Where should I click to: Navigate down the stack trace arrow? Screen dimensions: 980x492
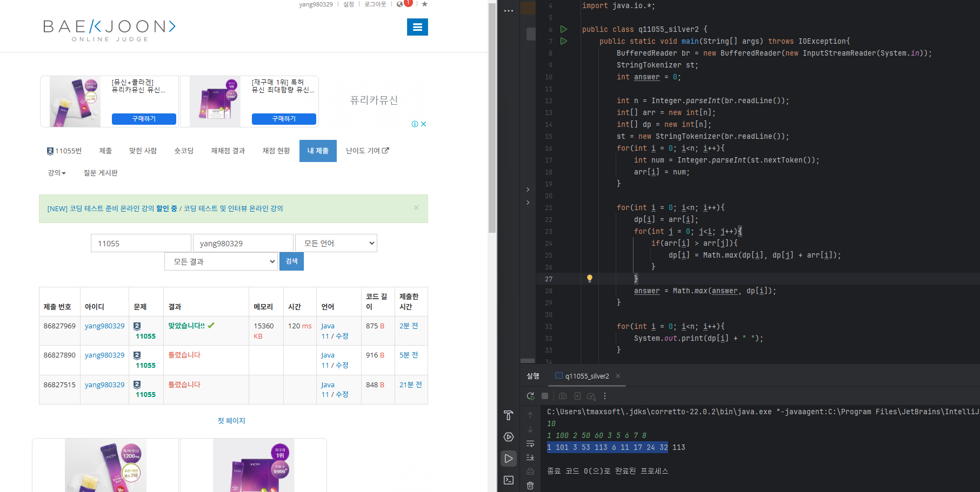[530, 429]
